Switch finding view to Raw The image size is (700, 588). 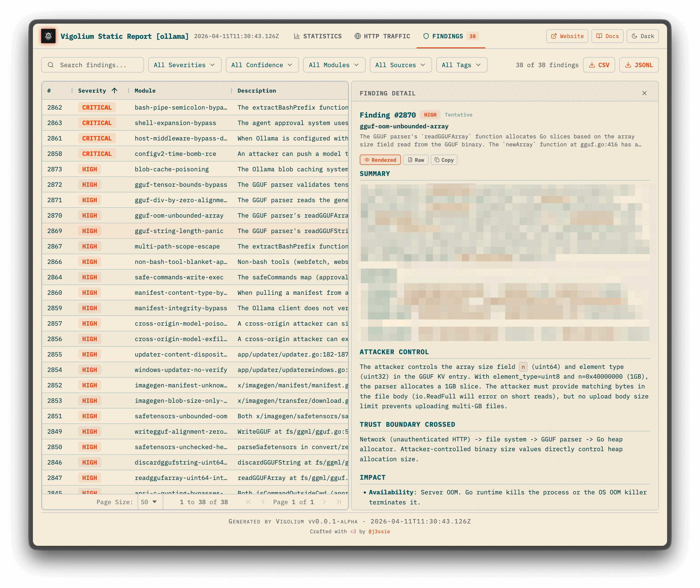[416, 160]
